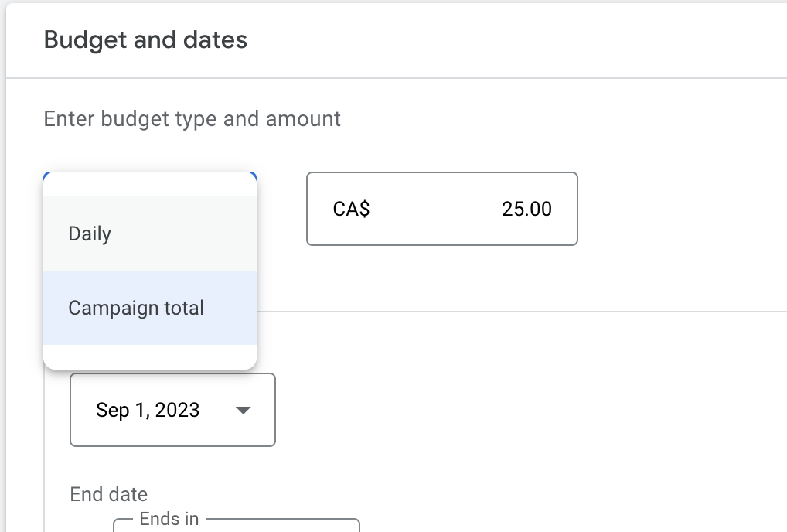The image size is (787, 532).
Task: Open the Sep 1, 2023 start date dropdown
Action: point(172,410)
